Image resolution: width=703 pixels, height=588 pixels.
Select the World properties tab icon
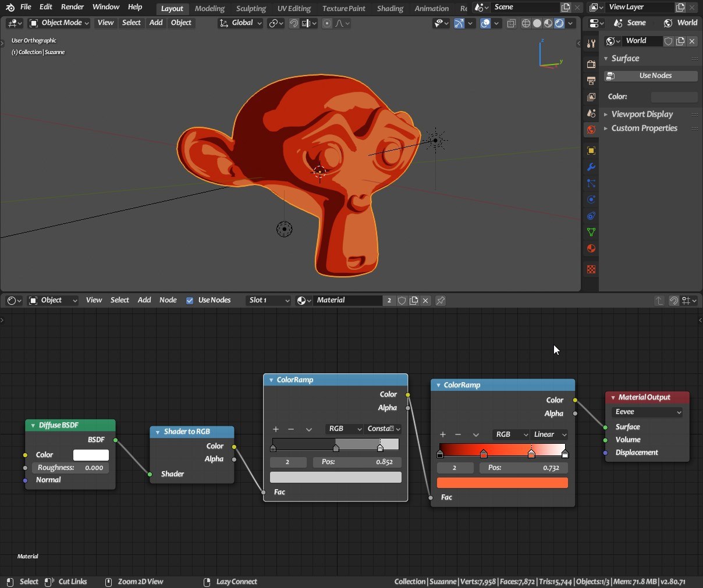click(x=591, y=130)
